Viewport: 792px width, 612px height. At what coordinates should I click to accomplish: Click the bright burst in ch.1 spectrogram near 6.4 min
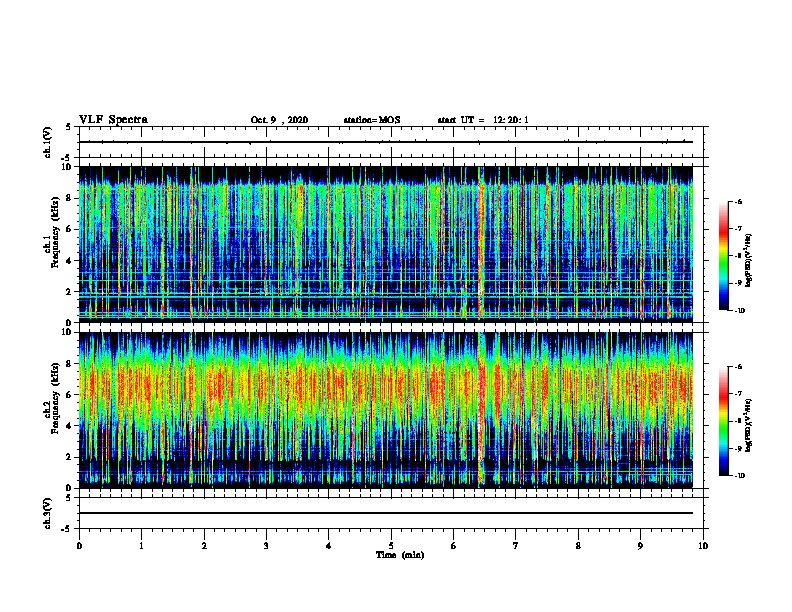(x=480, y=244)
